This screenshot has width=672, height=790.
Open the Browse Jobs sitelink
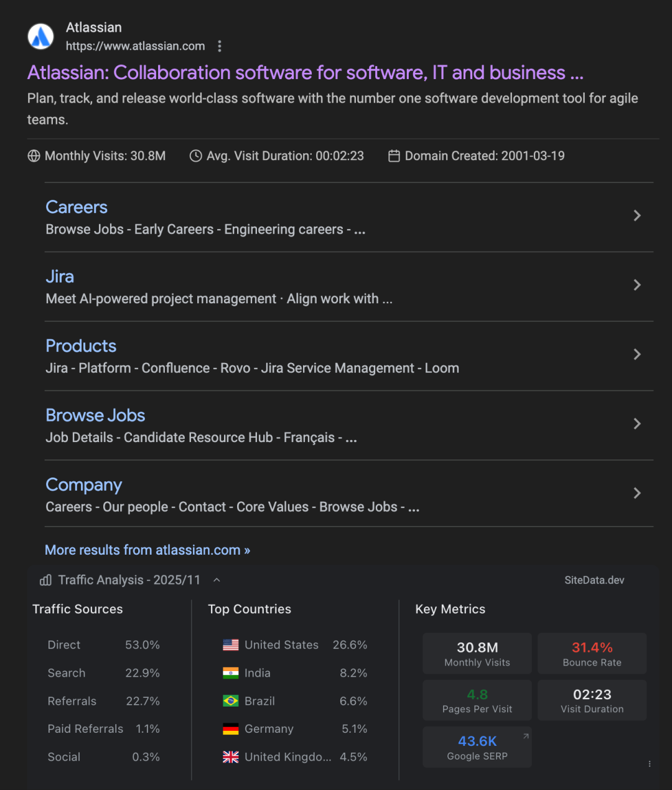click(95, 415)
